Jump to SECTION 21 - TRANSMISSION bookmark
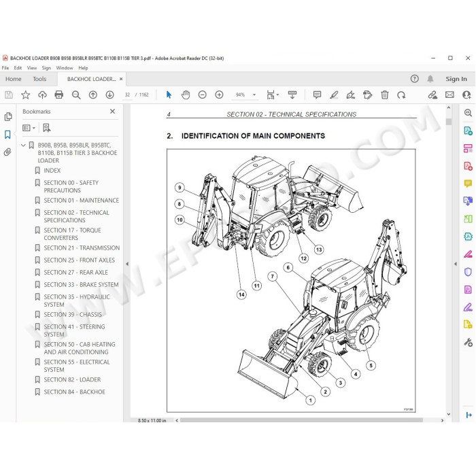This screenshot has height=476, width=476. pyautogui.click(x=82, y=248)
